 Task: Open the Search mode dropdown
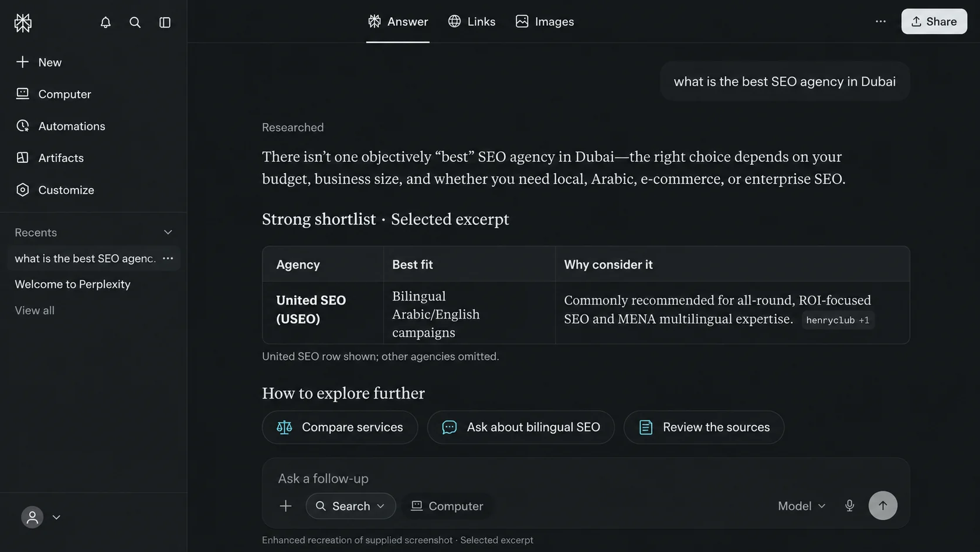point(351,506)
